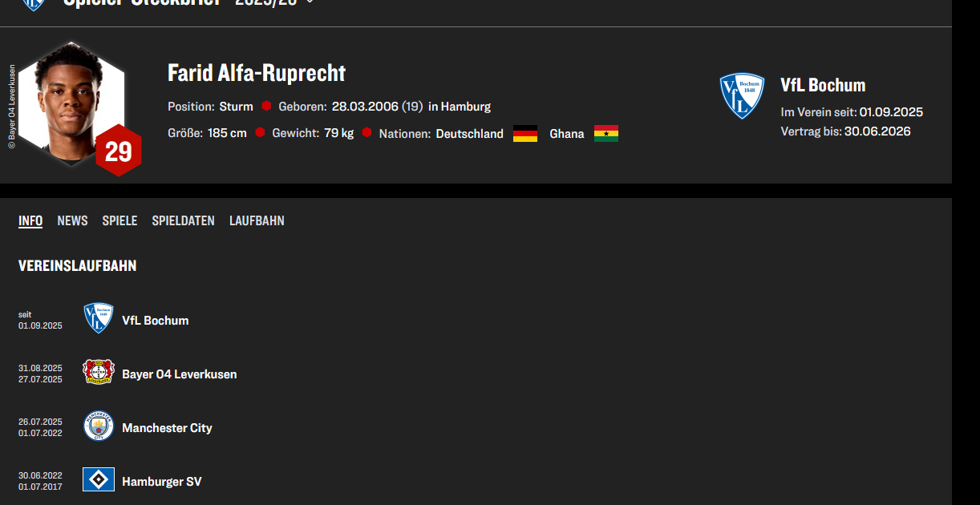Image resolution: width=980 pixels, height=505 pixels.
Task: Click the German flag icon
Action: point(525,134)
